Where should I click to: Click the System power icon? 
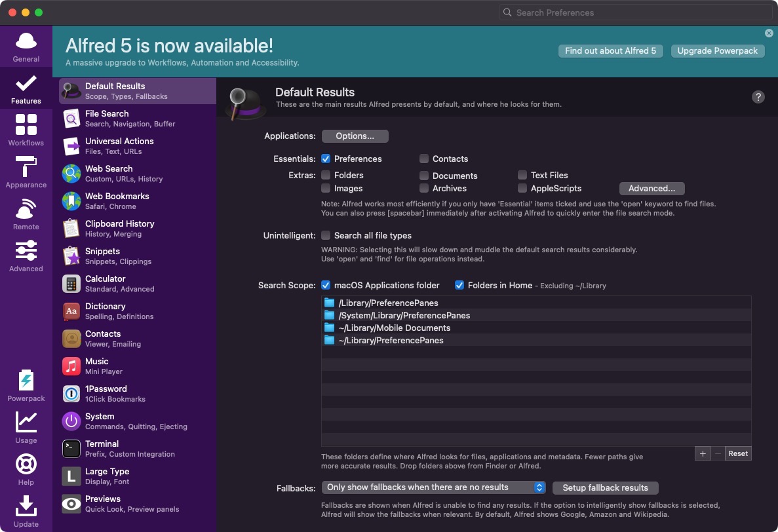71,421
